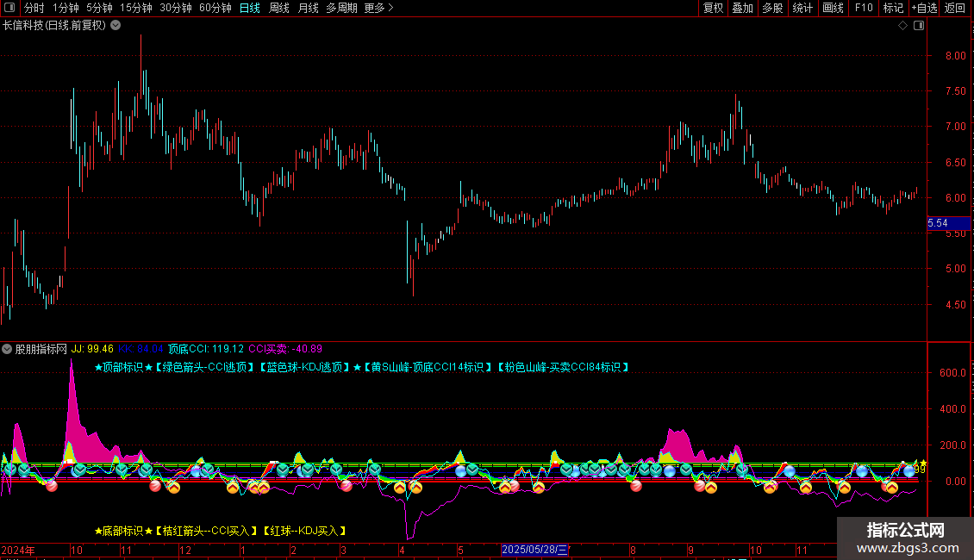Click the 600.0 indicator axis label
The width and height of the screenshot is (974, 560).
point(953,373)
